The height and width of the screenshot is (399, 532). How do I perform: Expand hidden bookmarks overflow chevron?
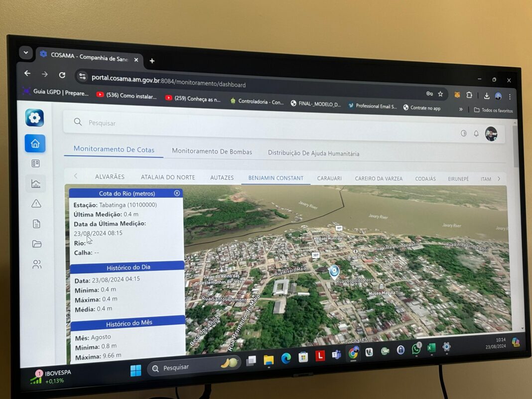coord(461,109)
